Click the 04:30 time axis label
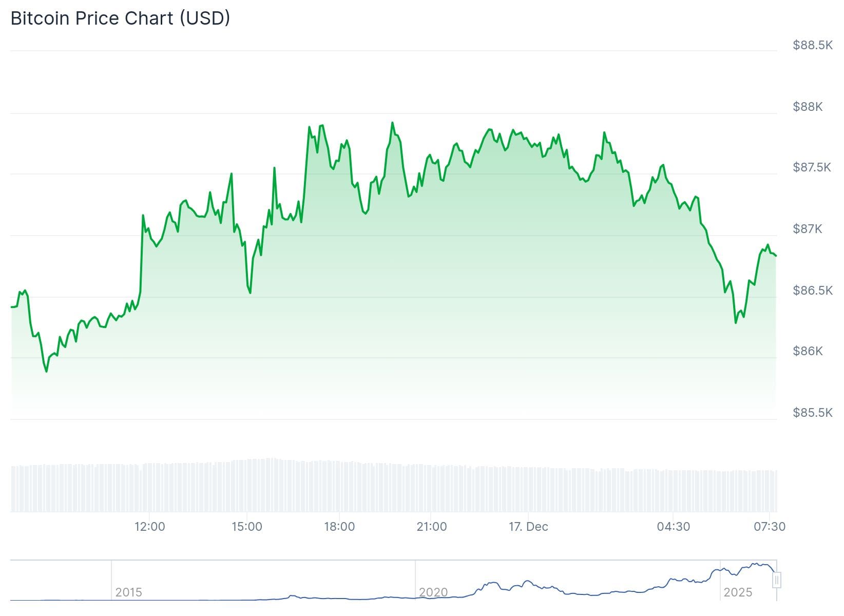Screen dimensions: 844x616 tap(673, 527)
